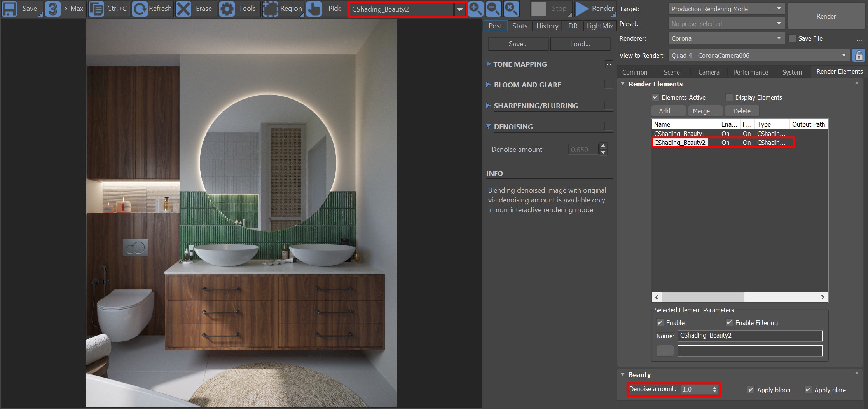Click the Refresh circular arrow icon

click(140, 9)
